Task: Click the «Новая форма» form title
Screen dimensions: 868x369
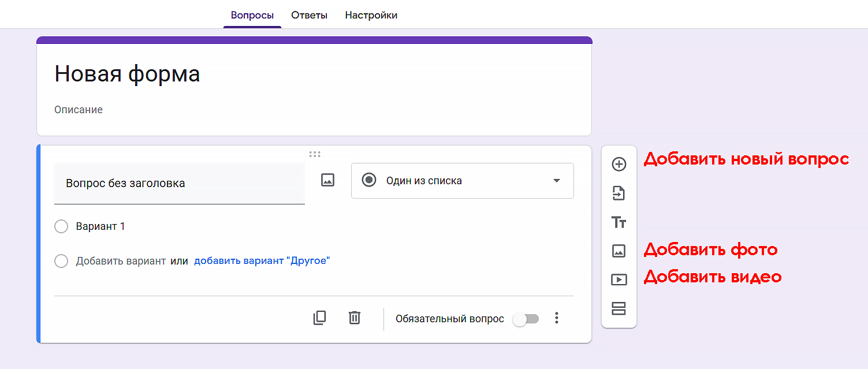Action: pos(127,73)
